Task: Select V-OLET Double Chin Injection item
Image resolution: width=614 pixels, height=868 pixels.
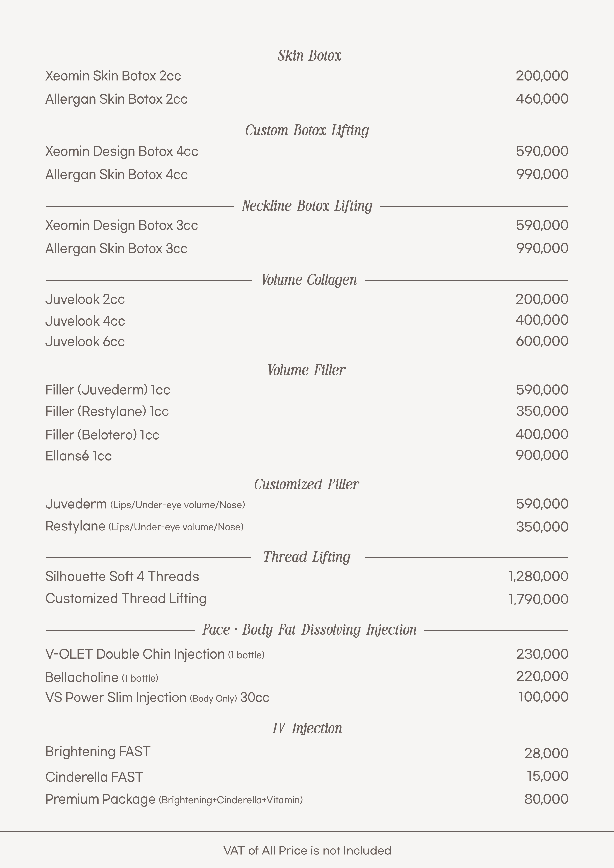Action: click(155, 654)
